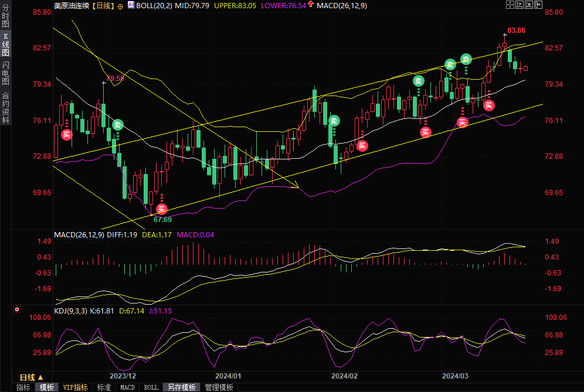Select the 指标 tab in bottom bar
The image size is (584, 392).
pyautogui.click(x=23, y=387)
